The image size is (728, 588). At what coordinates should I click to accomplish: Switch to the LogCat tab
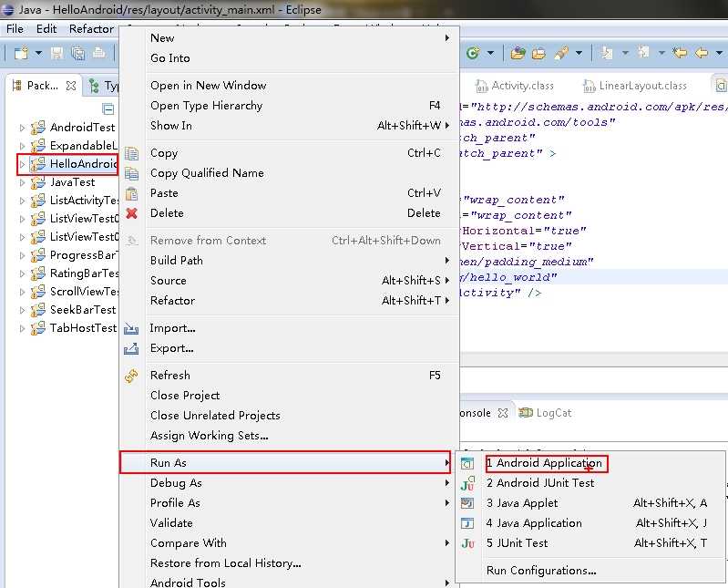(545, 413)
